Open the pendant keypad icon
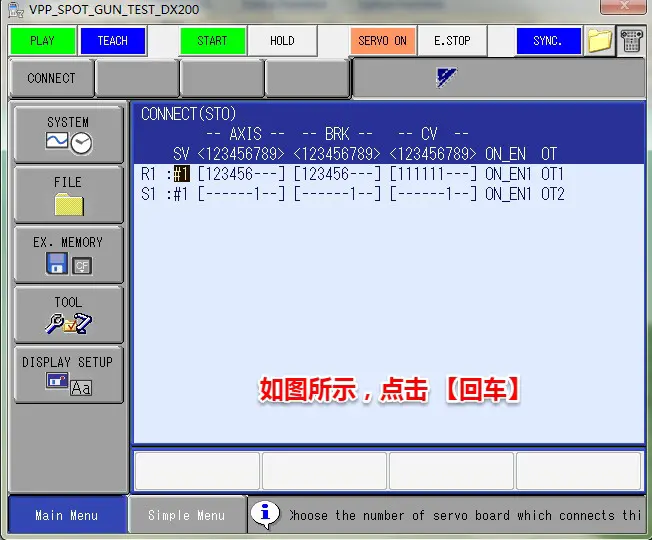 tap(631, 41)
